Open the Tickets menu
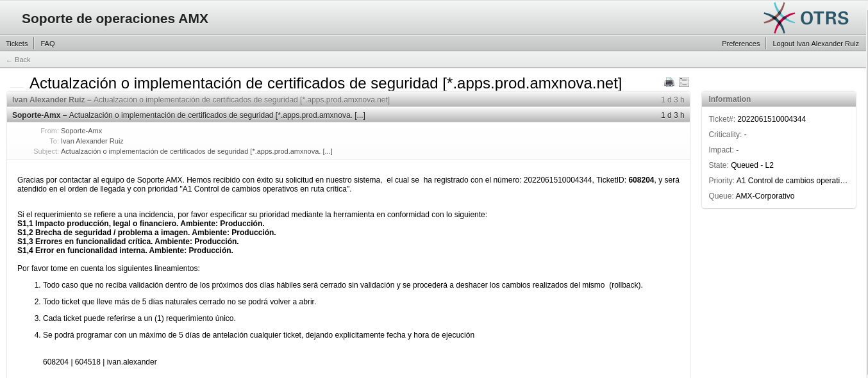Image resolution: width=868 pixels, height=378 pixels. click(17, 44)
